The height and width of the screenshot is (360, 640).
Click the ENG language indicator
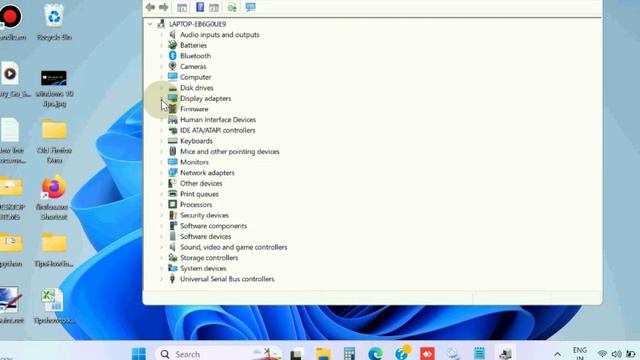point(580,350)
